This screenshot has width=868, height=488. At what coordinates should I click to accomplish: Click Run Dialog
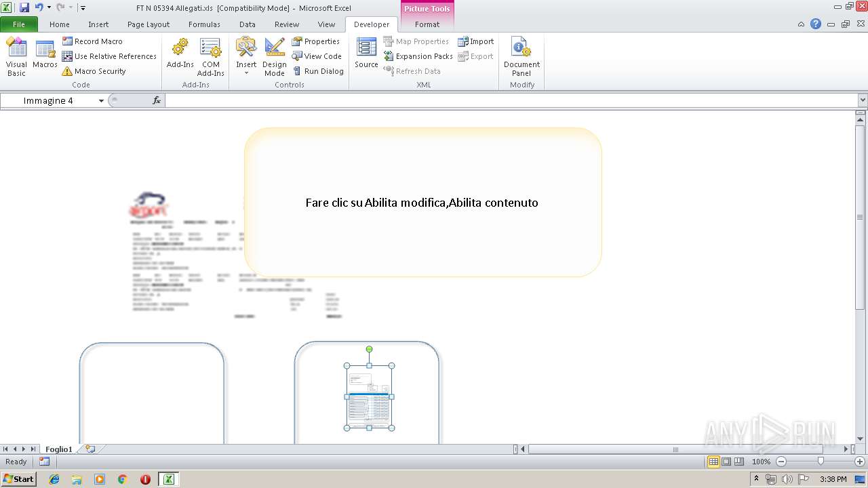[318, 71]
